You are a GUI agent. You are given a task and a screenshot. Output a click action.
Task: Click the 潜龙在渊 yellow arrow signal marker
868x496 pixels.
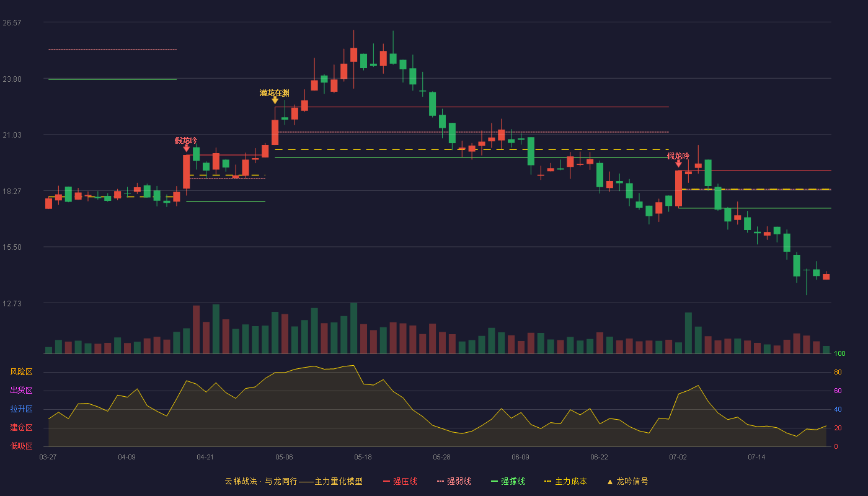pyautogui.click(x=275, y=100)
